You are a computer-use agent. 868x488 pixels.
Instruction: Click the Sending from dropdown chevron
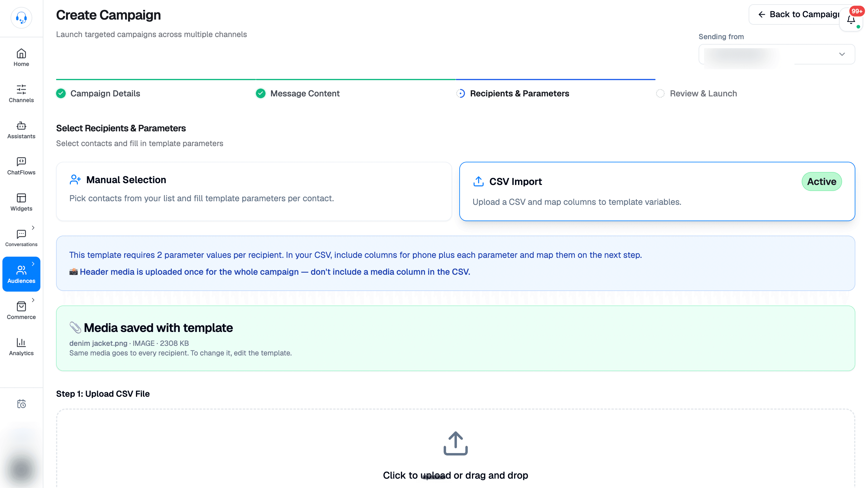[x=842, y=54]
